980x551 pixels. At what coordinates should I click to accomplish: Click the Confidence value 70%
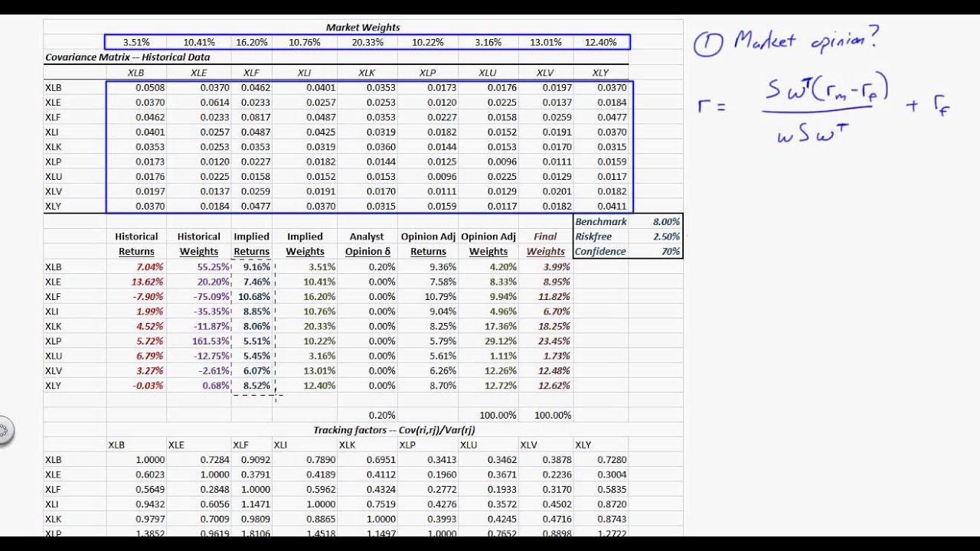click(x=669, y=251)
